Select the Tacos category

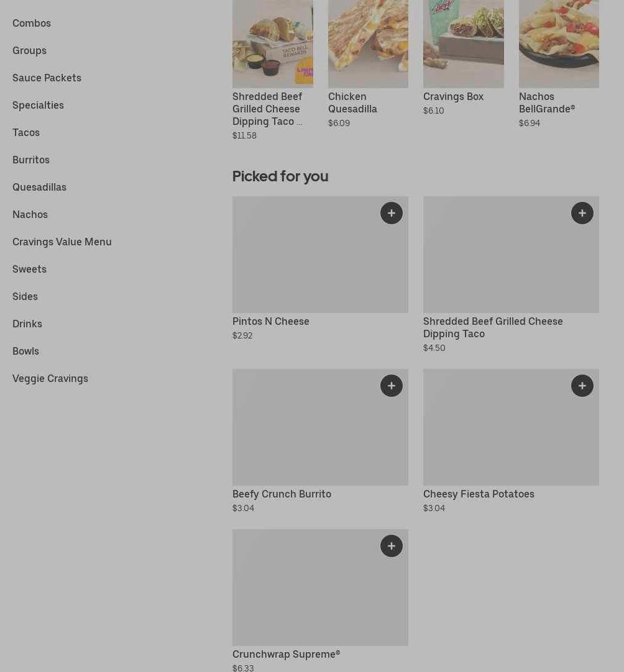click(26, 132)
